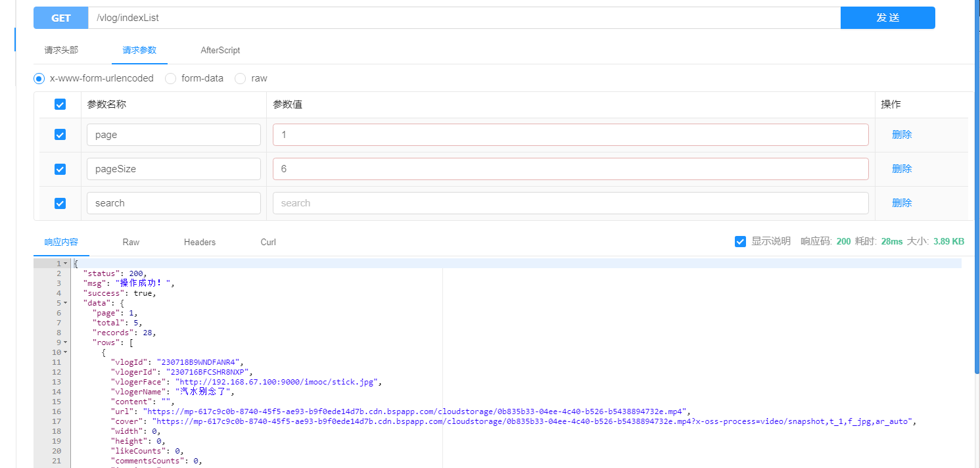Image resolution: width=980 pixels, height=468 pixels.
Task: Delete the pageSize parameter row
Action: (x=902, y=169)
